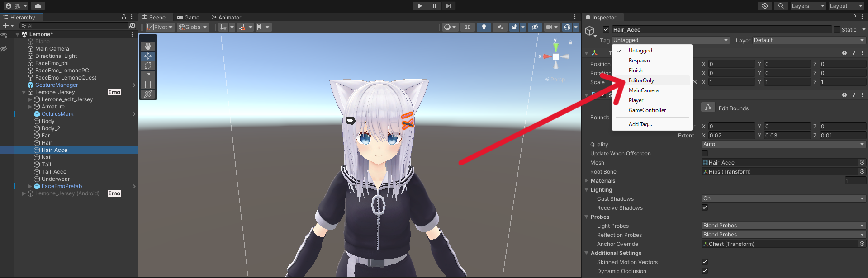Screen dimensions: 868x278
Task: Open Light Probes dropdown
Action: coord(783,226)
